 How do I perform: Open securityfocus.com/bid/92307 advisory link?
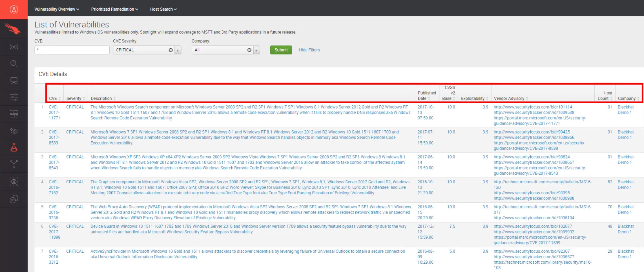tap(531, 251)
